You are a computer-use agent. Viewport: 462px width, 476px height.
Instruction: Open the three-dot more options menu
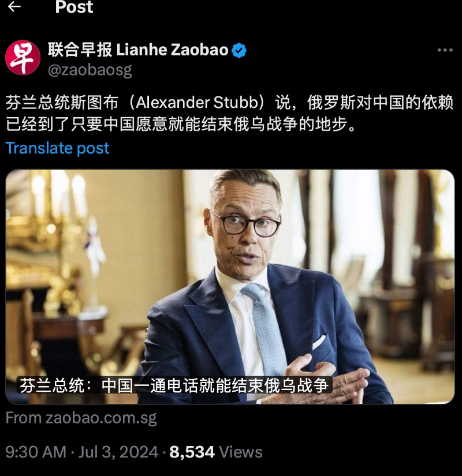pos(445,50)
